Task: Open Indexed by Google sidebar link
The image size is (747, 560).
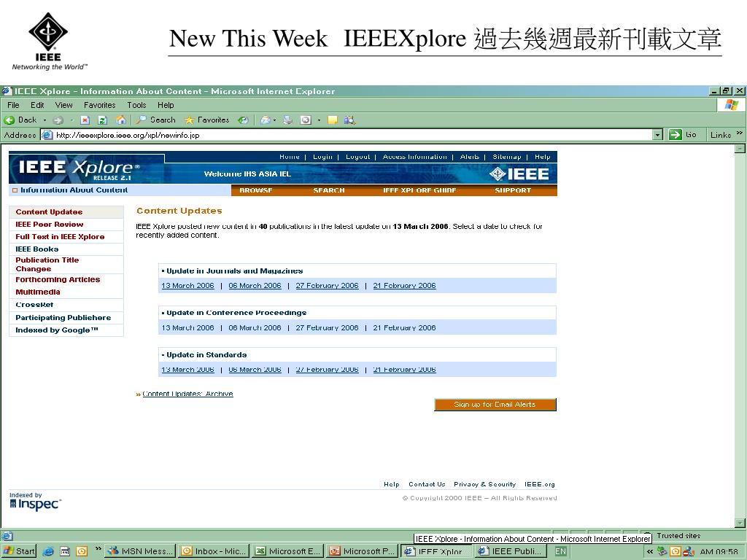Action: 57,330
